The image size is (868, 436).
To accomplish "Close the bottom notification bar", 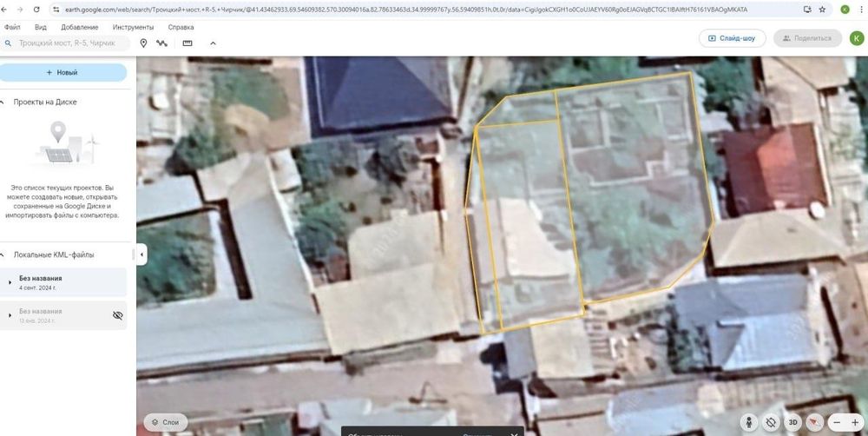I will point(514,433).
